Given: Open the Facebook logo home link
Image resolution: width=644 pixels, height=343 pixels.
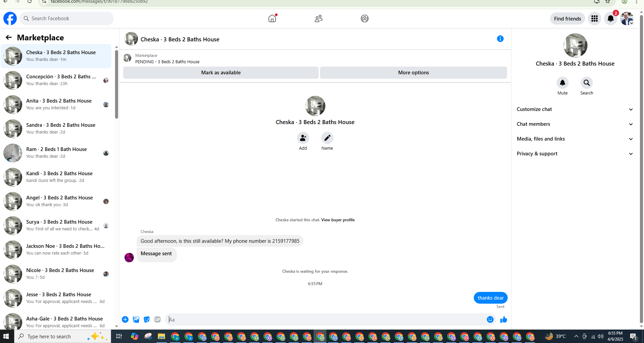Looking at the screenshot, I should point(10,18).
